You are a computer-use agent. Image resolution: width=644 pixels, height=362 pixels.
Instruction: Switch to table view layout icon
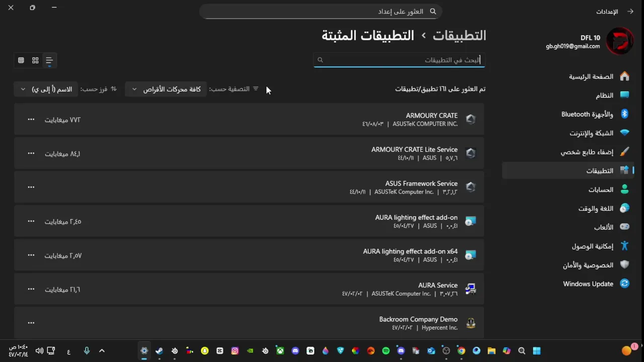[x=21, y=60]
